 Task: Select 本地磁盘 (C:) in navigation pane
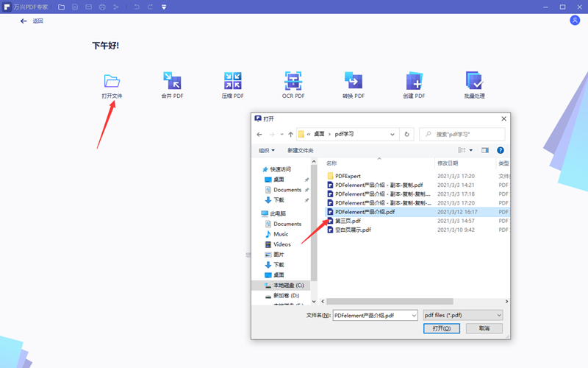[288, 285]
